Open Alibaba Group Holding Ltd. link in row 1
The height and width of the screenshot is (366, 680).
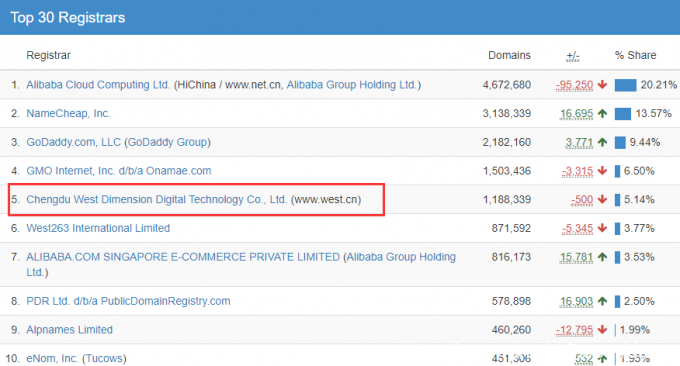352,85
